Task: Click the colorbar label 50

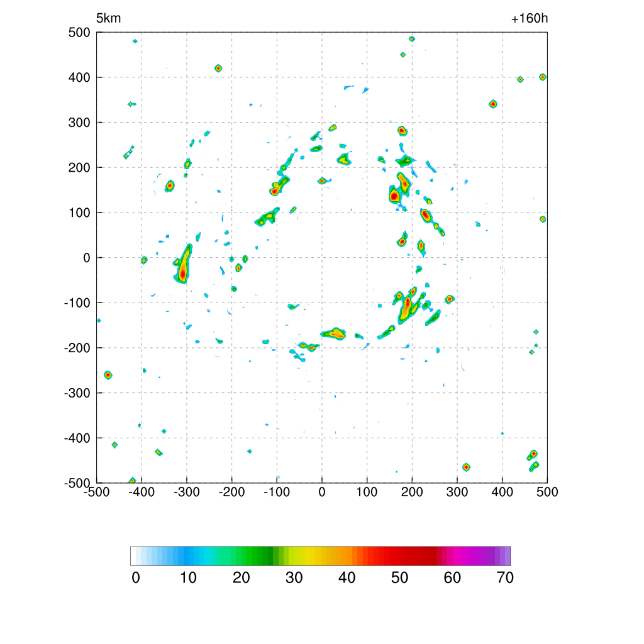Action: pos(399,578)
